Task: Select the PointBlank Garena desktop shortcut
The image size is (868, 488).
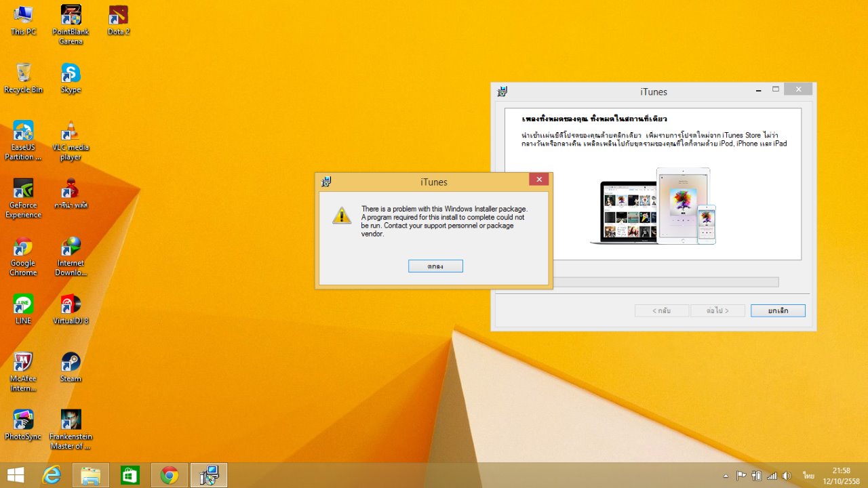Action: pyautogui.click(x=71, y=25)
